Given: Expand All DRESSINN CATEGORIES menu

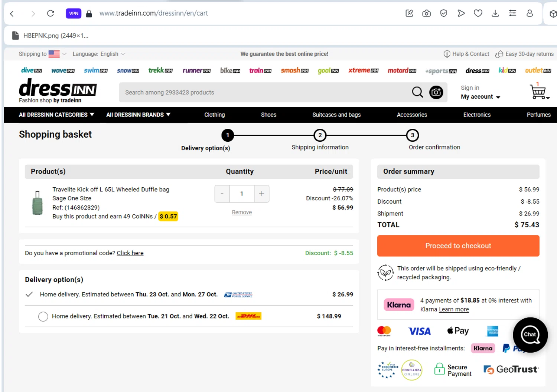Looking at the screenshot, I should pyautogui.click(x=56, y=115).
